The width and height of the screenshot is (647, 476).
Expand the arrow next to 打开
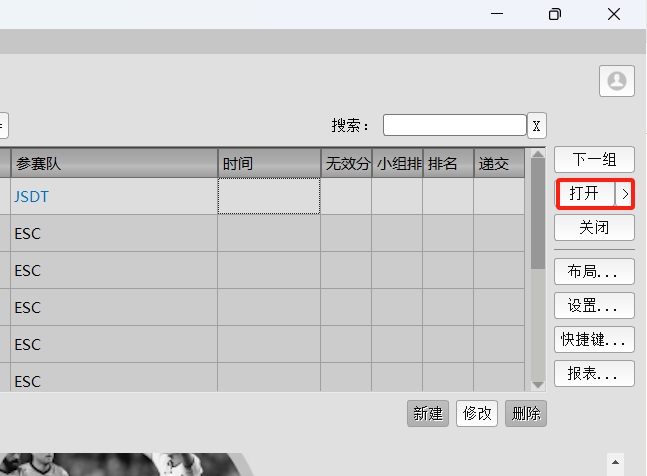point(625,193)
